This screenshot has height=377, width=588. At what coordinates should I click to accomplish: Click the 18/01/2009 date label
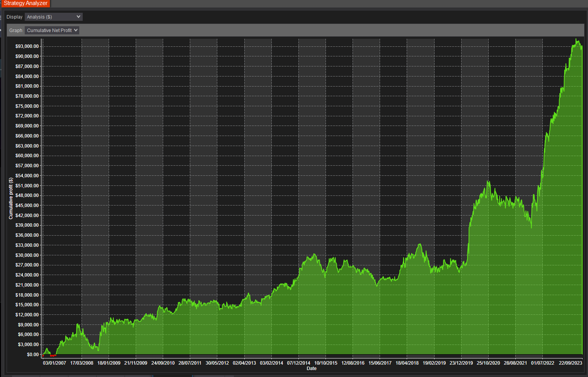pos(109,363)
